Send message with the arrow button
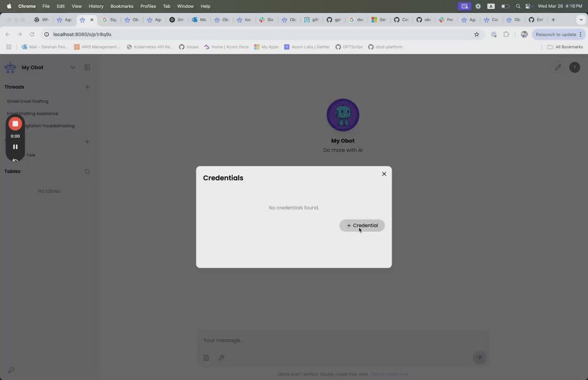 [x=480, y=358]
